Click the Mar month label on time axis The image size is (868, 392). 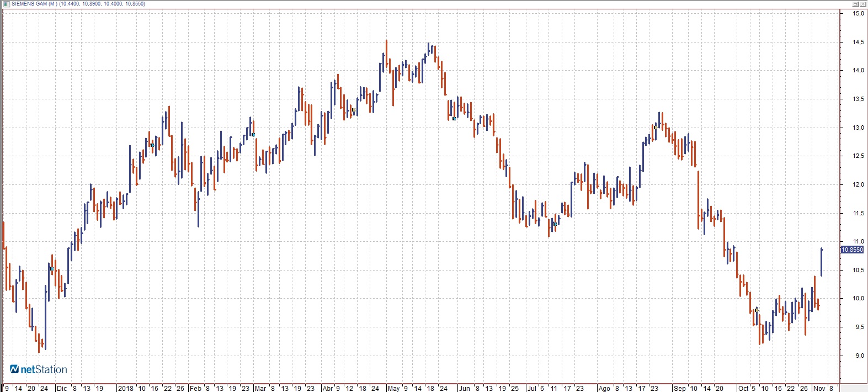click(260, 388)
